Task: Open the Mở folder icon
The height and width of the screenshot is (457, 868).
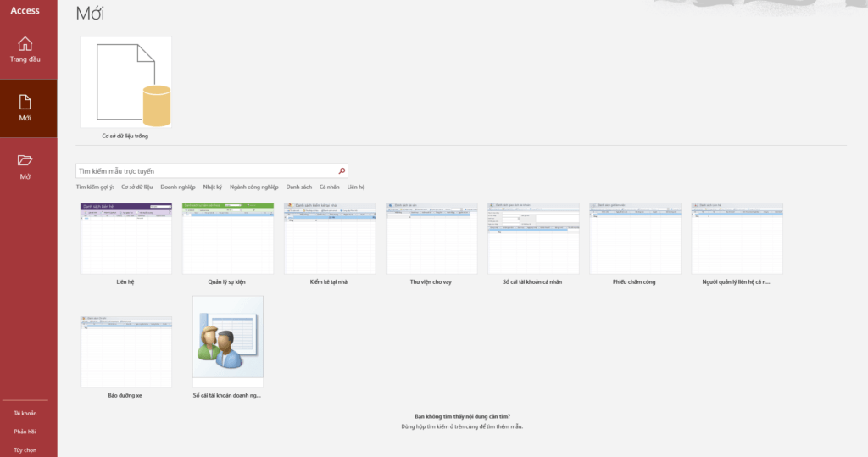Action: pos(25,160)
